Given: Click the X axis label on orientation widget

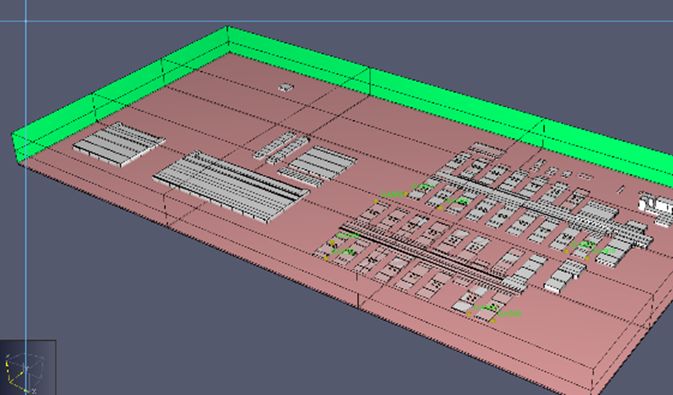Looking at the screenshot, I should coord(33,391).
